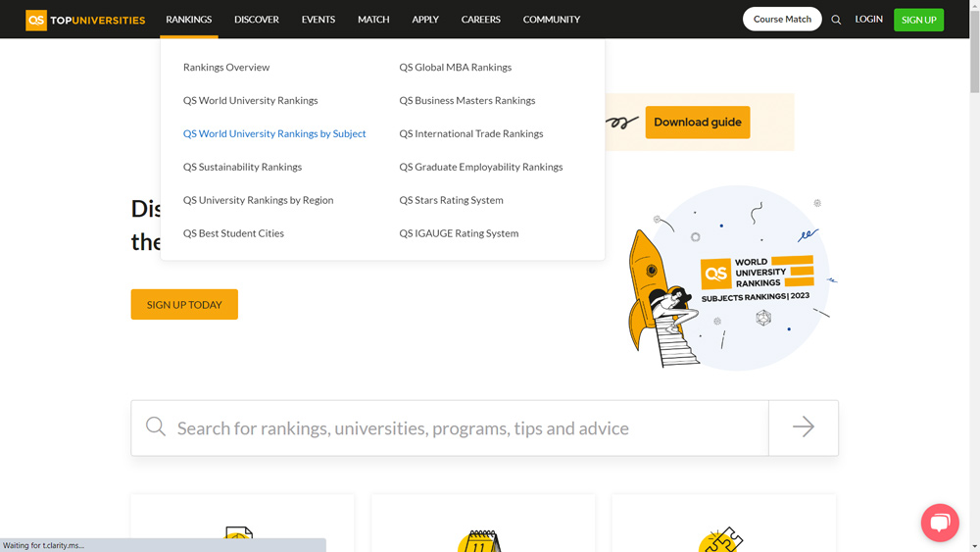Open QS University Rankings by Region
The width and height of the screenshot is (980, 552).
pyautogui.click(x=258, y=199)
